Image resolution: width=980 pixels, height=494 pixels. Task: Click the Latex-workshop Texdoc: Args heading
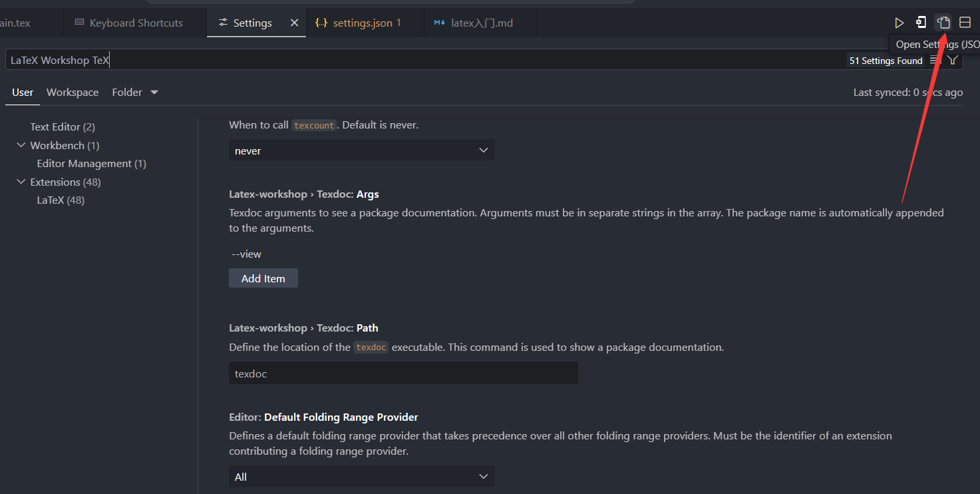(304, 194)
